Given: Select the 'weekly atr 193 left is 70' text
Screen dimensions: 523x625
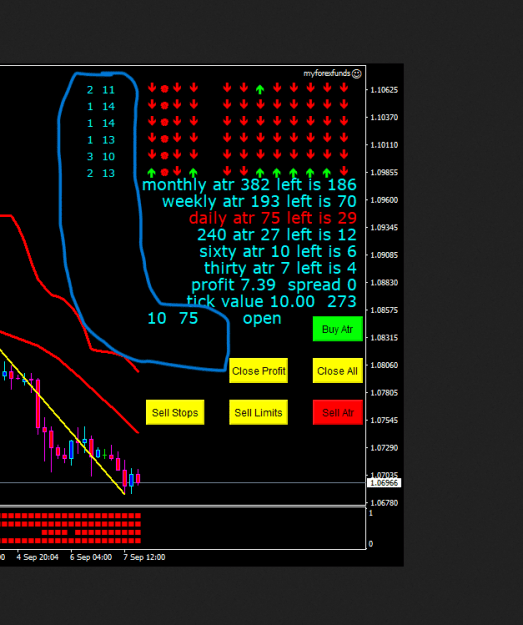Looking at the screenshot, I should click(x=259, y=201).
